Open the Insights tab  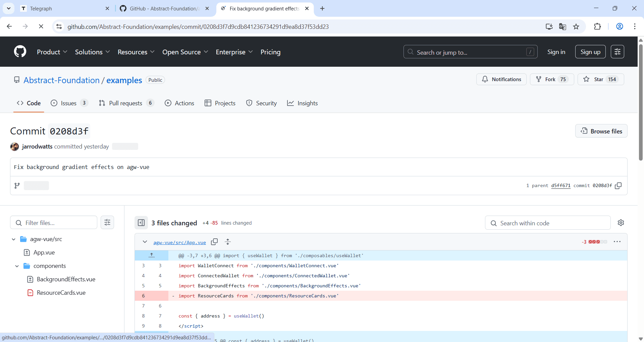click(x=303, y=103)
